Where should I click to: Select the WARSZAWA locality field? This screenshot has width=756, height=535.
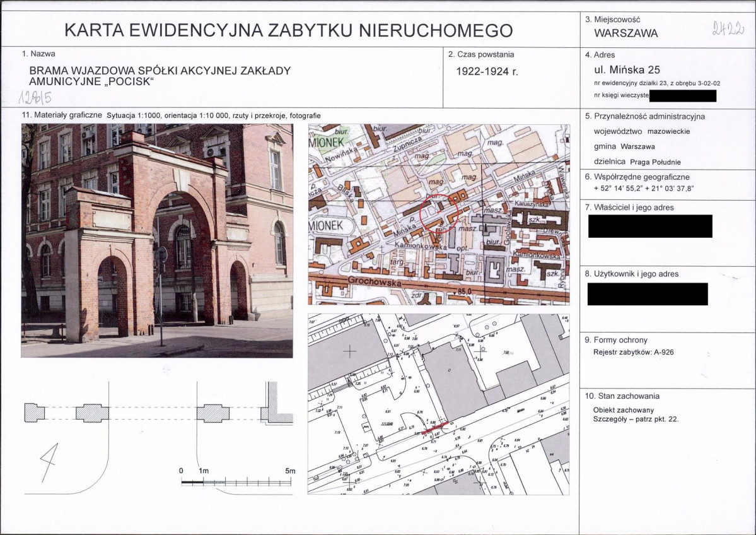pos(626,33)
